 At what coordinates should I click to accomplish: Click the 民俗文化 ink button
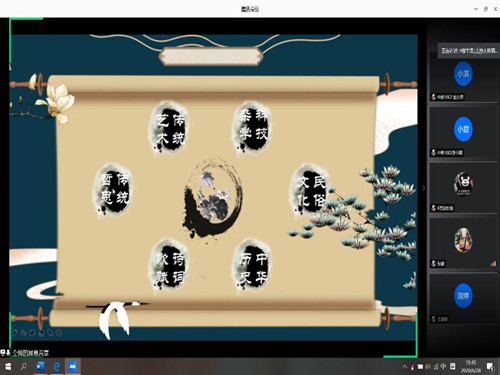pos(310,191)
